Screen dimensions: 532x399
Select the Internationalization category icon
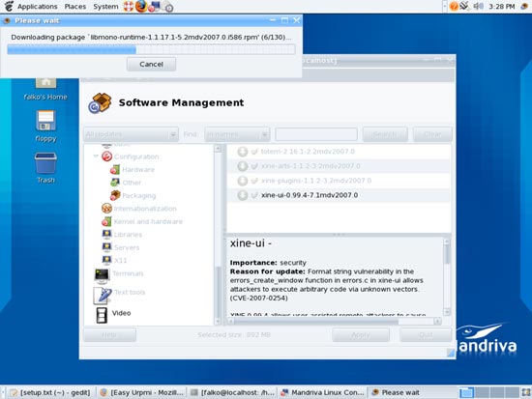click(x=106, y=208)
